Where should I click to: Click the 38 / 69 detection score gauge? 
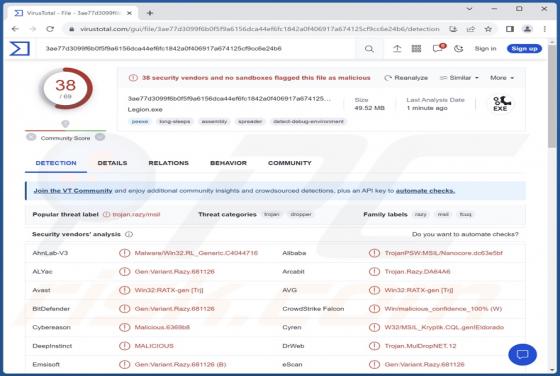[67, 89]
